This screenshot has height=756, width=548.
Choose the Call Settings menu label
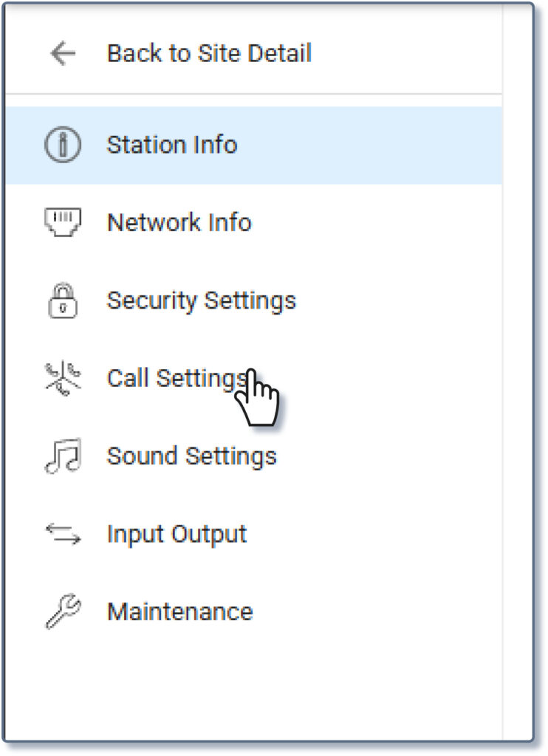176,379
